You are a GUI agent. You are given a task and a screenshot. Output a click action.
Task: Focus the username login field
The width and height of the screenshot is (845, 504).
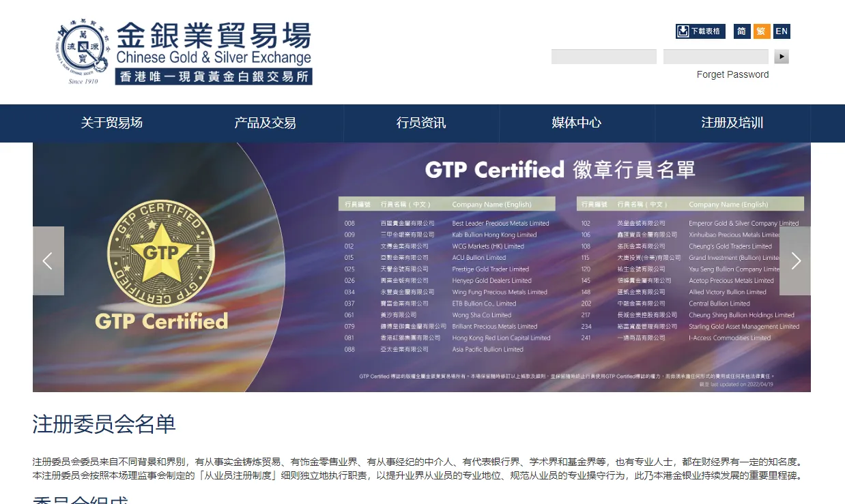point(604,57)
